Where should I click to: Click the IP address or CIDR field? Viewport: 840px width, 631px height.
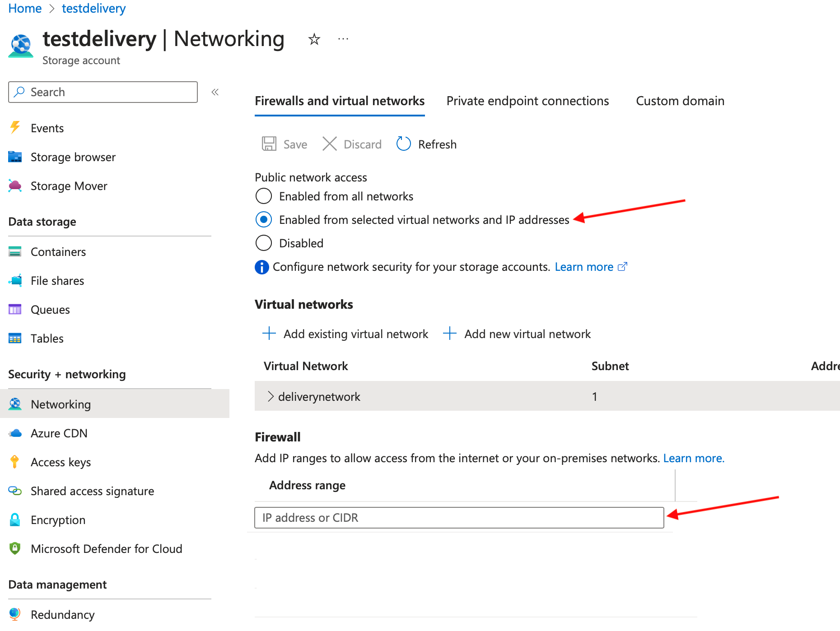pyautogui.click(x=459, y=518)
